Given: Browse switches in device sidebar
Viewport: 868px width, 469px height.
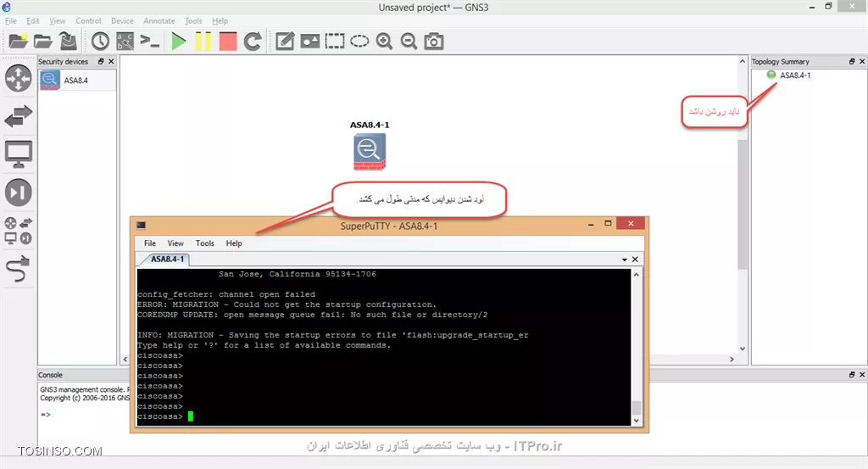Looking at the screenshot, I should point(19,116).
